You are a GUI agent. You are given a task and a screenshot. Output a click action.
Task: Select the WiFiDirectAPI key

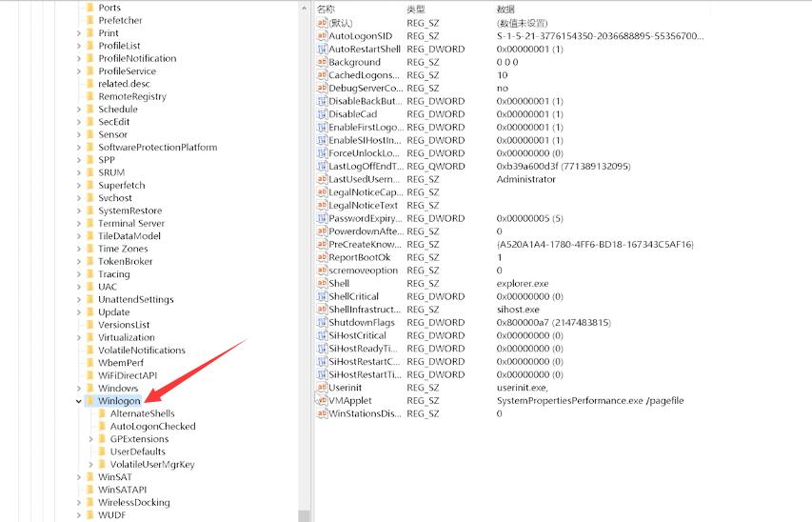point(128,375)
